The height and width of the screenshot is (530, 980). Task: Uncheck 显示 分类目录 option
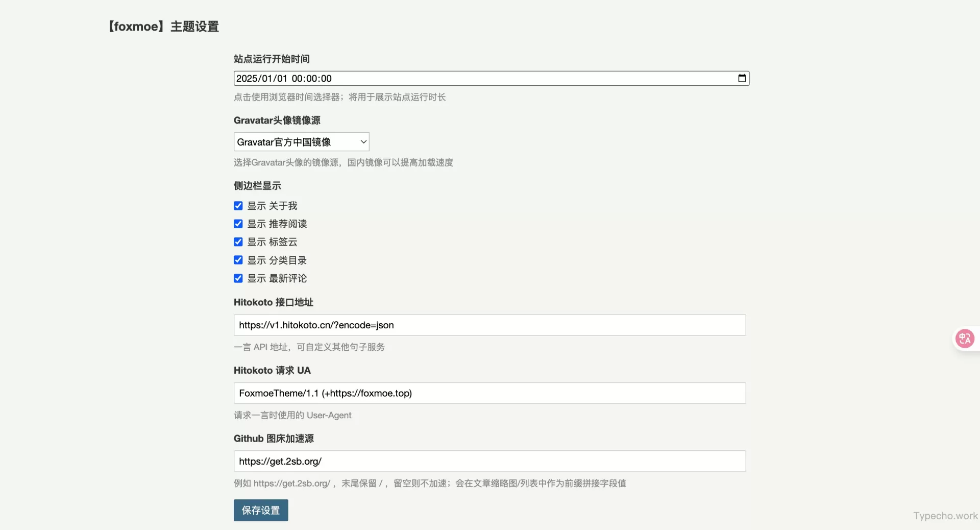click(x=238, y=260)
